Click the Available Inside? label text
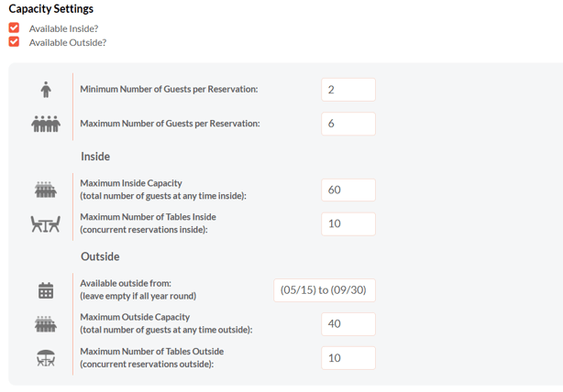The width and height of the screenshot is (563, 392). tap(63, 28)
